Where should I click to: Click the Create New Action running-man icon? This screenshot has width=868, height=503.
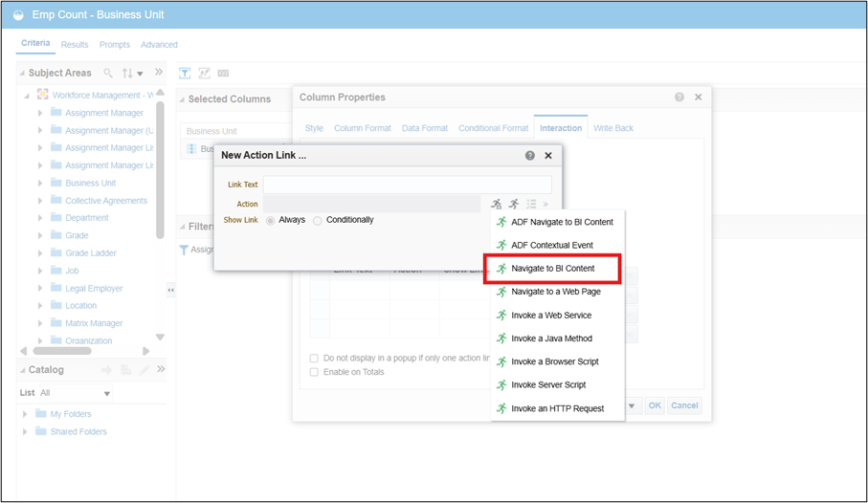496,204
